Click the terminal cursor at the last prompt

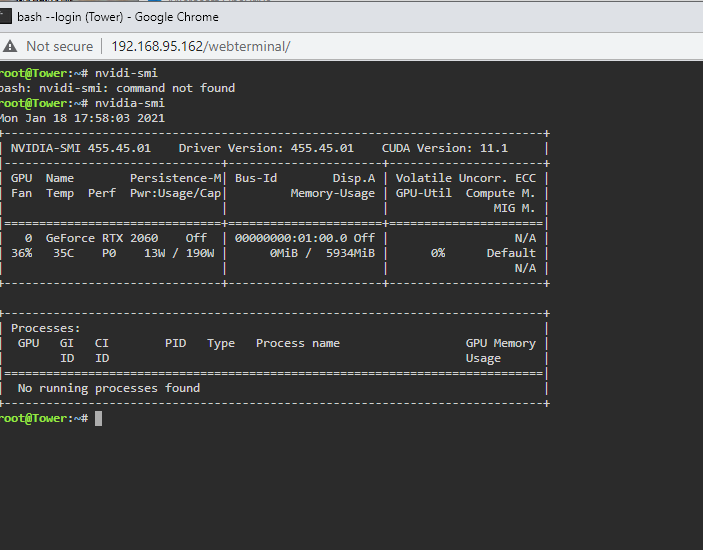click(x=98, y=418)
